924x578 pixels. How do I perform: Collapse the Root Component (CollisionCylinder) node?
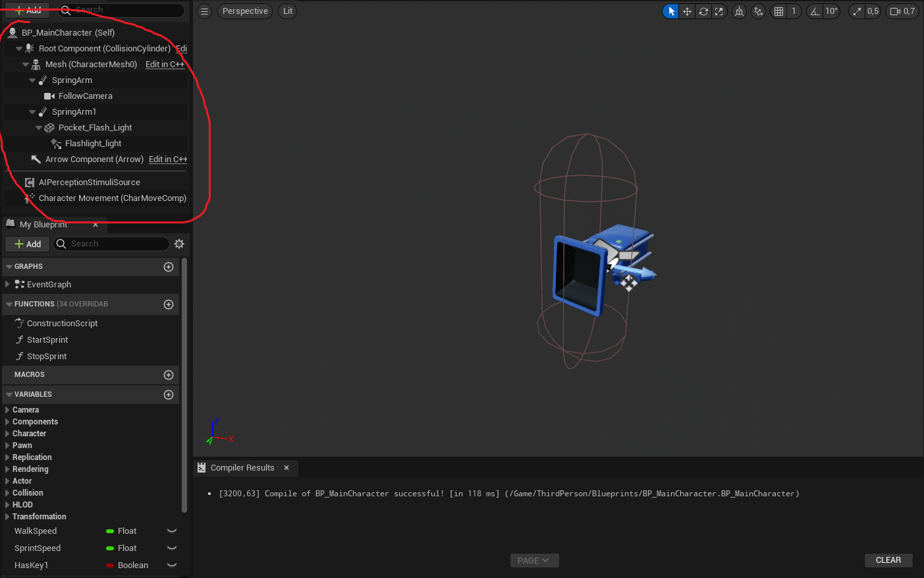(x=19, y=49)
